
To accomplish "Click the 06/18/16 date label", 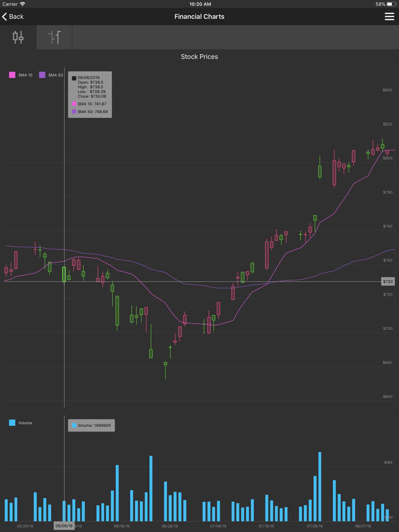I will click(122, 526).
